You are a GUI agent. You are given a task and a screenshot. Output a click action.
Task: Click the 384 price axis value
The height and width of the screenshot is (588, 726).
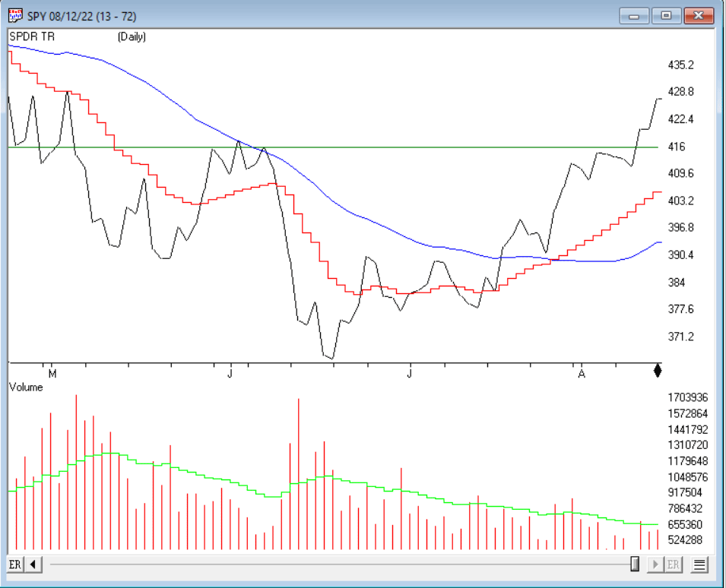click(676, 282)
